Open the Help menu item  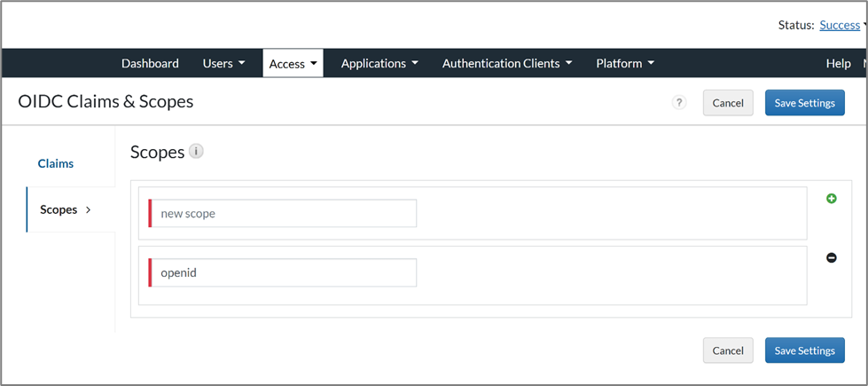point(838,64)
